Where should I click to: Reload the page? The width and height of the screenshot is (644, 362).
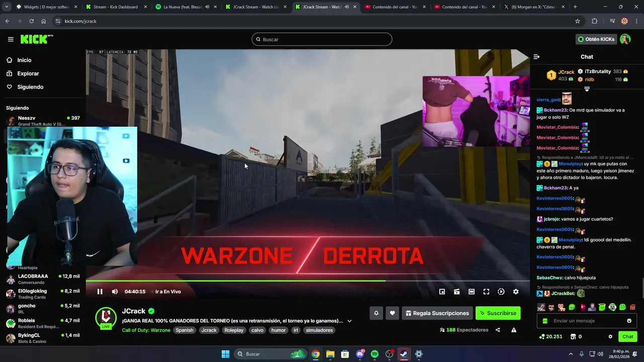(31, 21)
